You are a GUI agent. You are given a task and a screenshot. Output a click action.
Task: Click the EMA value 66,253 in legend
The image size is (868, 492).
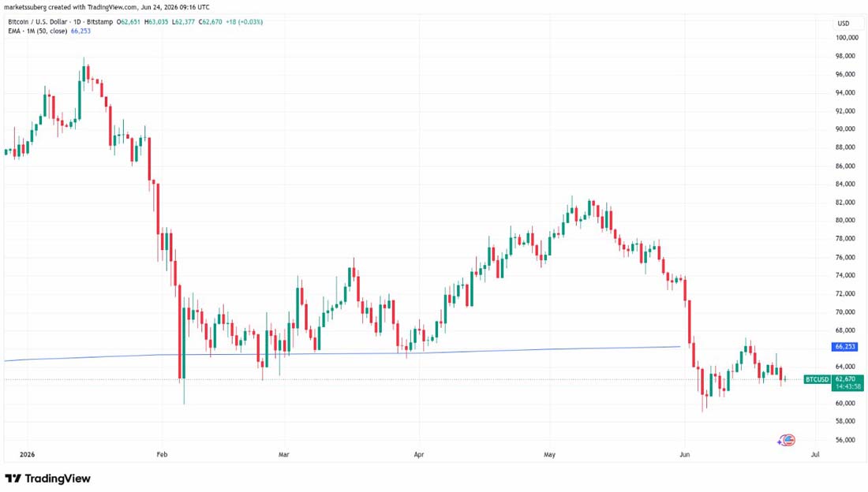pos(80,31)
